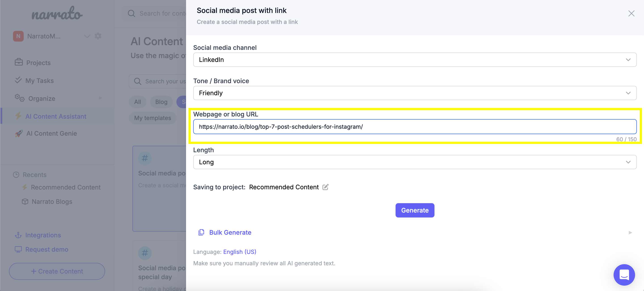The width and height of the screenshot is (644, 291).
Task: Open Bulk Generate link
Action: [x=230, y=232]
